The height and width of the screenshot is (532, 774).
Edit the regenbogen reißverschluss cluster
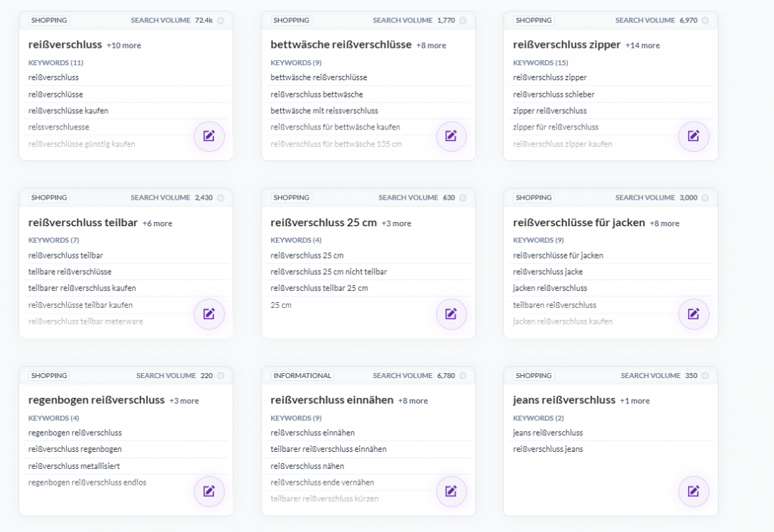pos(209,491)
